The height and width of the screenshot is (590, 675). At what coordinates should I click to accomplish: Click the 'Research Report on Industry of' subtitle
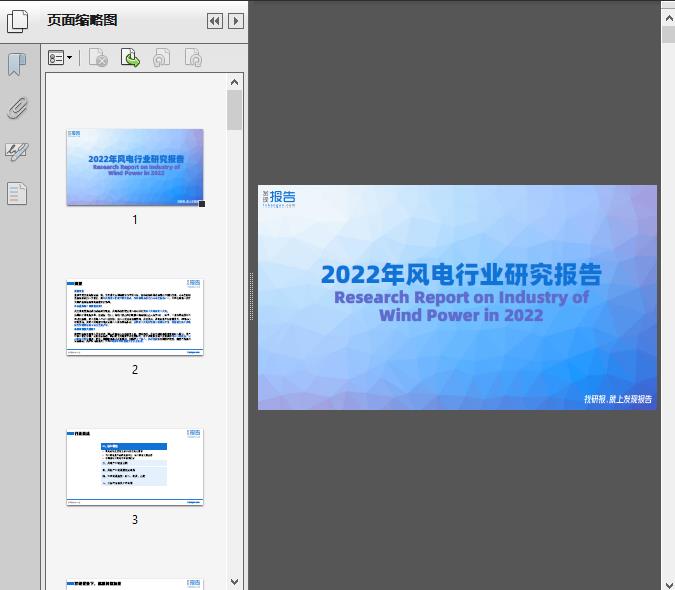click(x=461, y=297)
